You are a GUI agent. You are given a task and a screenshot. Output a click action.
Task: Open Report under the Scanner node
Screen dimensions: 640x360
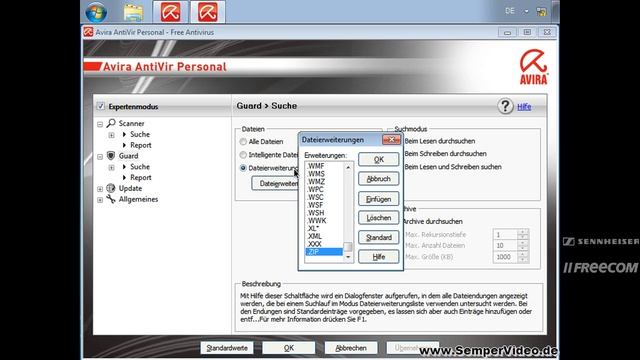point(140,145)
